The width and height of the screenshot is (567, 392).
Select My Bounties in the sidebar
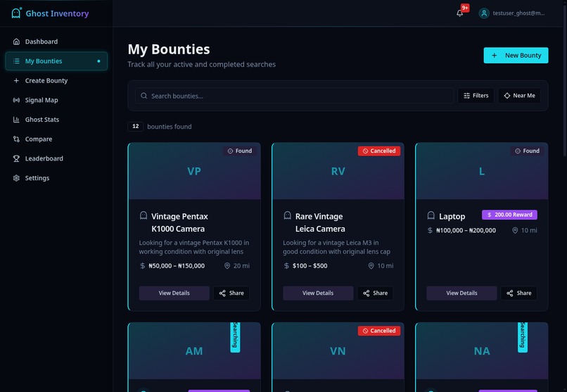point(56,61)
